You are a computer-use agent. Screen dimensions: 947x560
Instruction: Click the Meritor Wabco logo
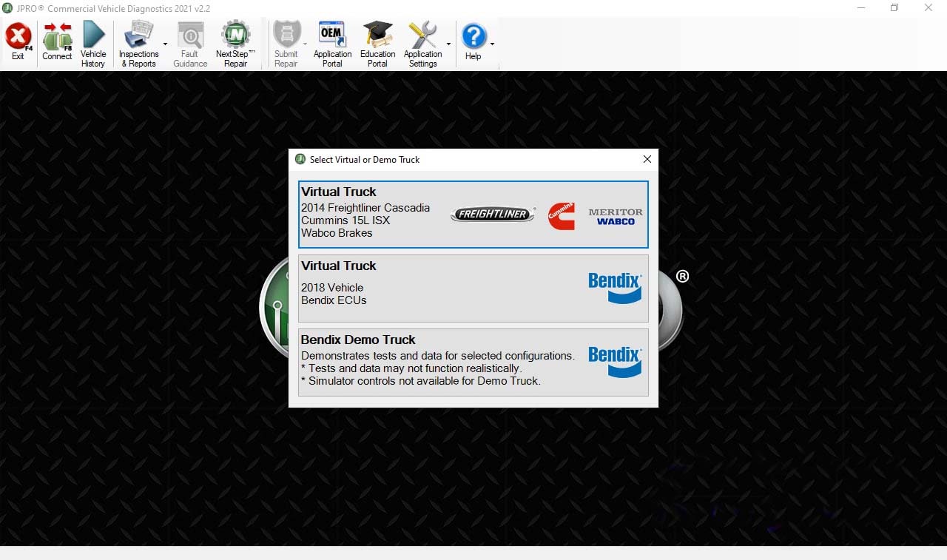(x=616, y=217)
